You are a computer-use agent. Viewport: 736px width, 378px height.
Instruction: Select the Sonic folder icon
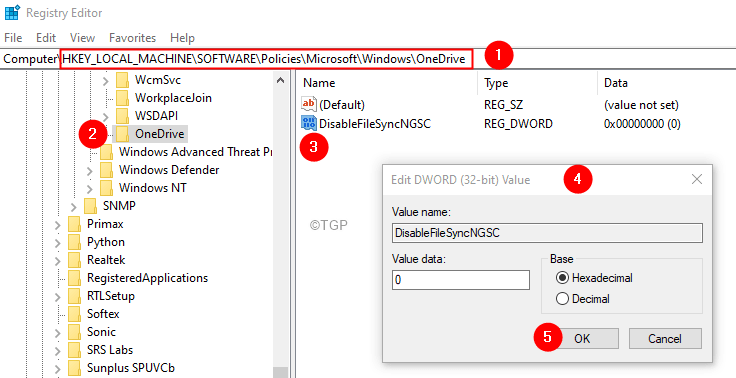click(x=75, y=332)
